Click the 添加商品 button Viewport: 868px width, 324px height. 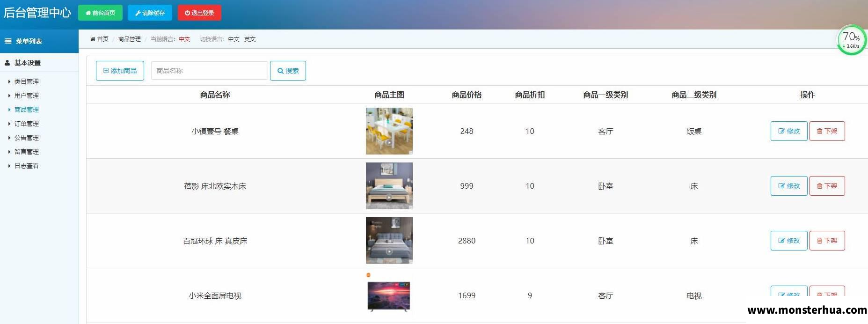pyautogui.click(x=120, y=71)
